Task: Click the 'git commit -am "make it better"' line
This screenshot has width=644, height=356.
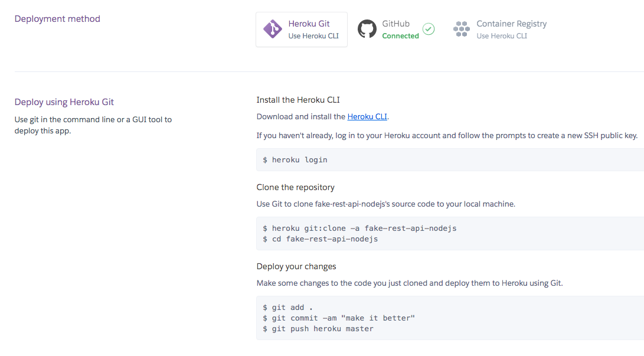Action: [344, 318]
